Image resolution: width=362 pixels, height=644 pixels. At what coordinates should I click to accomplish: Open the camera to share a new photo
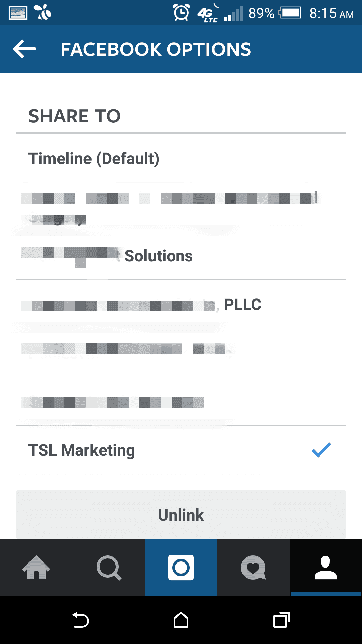coord(181,568)
